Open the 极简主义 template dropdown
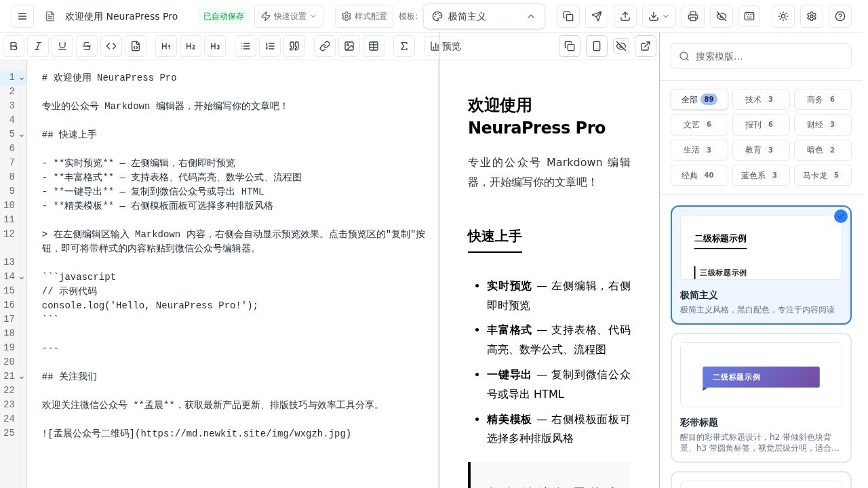The image size is (868, 488). point(484,16)
